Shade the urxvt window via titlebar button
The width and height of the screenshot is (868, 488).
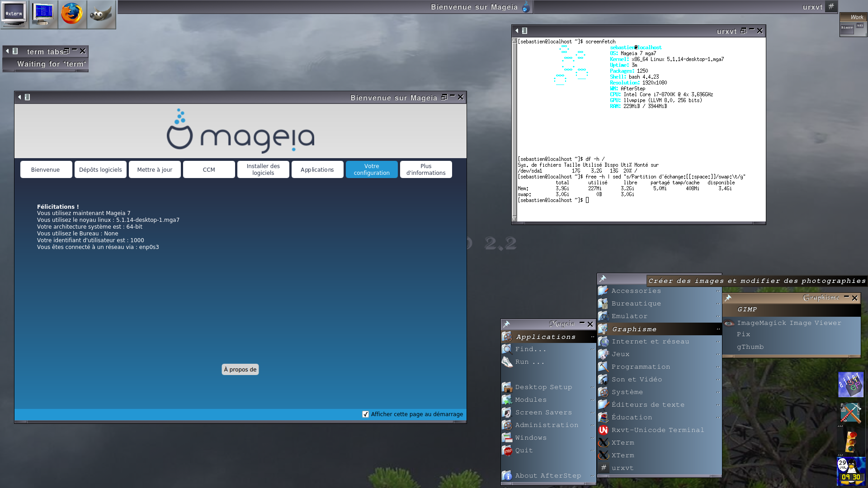click(752, 30)
